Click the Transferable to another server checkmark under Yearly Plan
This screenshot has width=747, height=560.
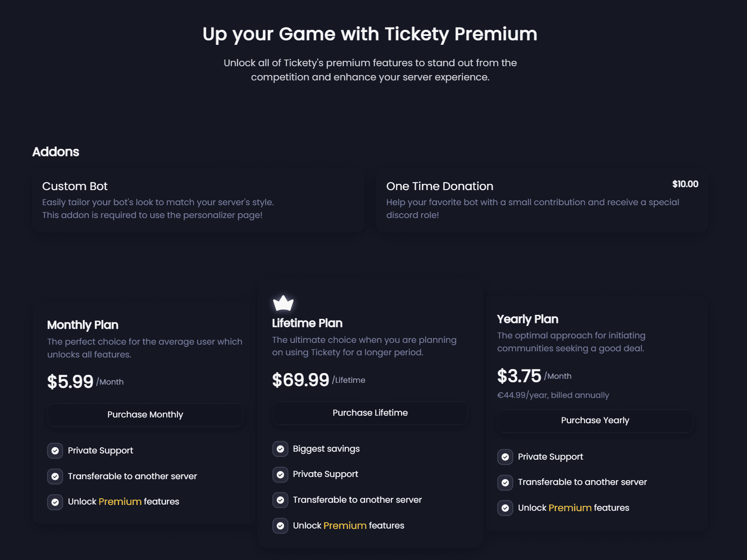pos(505,482)
